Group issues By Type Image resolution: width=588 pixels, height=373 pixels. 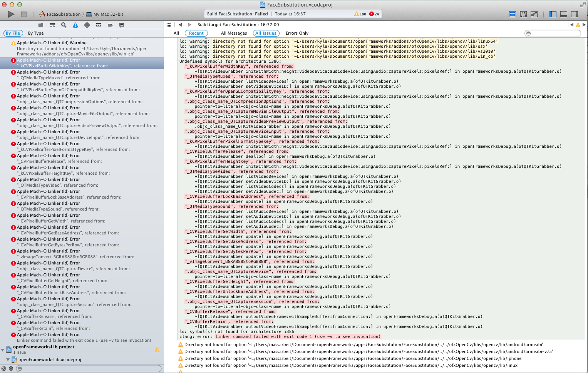click(36, 33)
